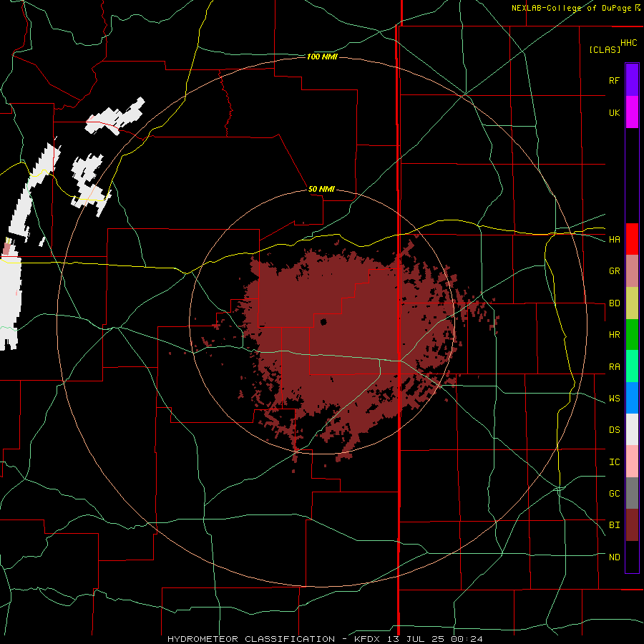This screenshot has width=644, height=644.
Task: Click the UK magenta legend swatch
Action: pos(632,112)
